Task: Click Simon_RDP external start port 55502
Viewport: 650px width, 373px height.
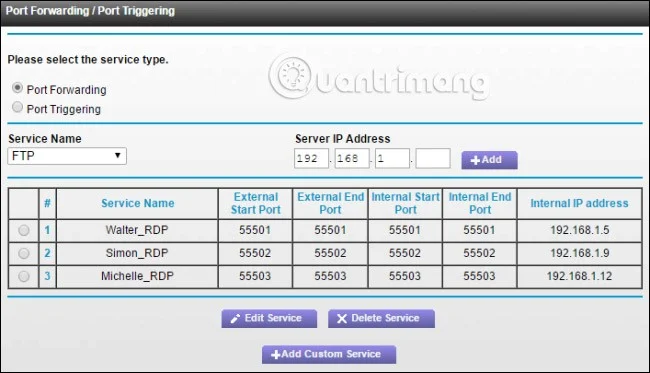Action: [255, 253]
